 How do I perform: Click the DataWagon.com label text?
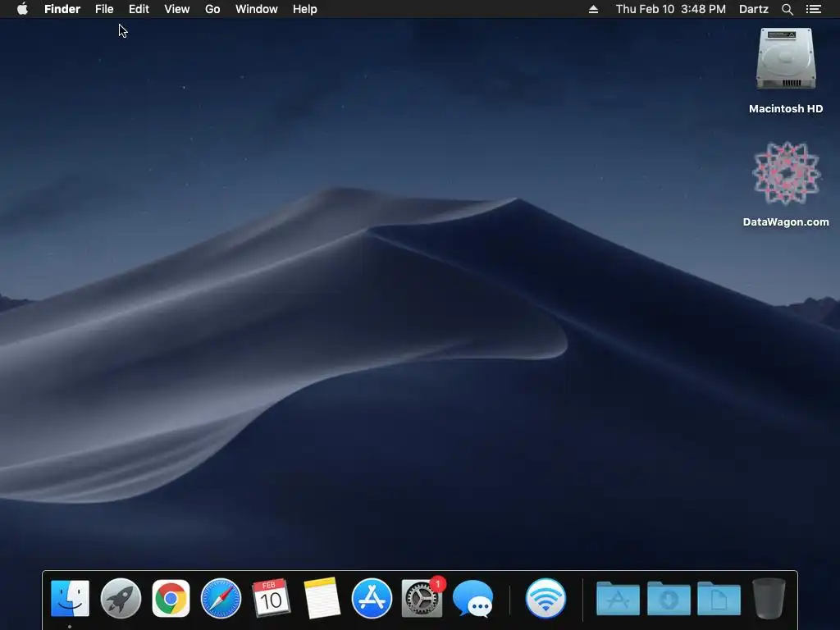[786, 221]
